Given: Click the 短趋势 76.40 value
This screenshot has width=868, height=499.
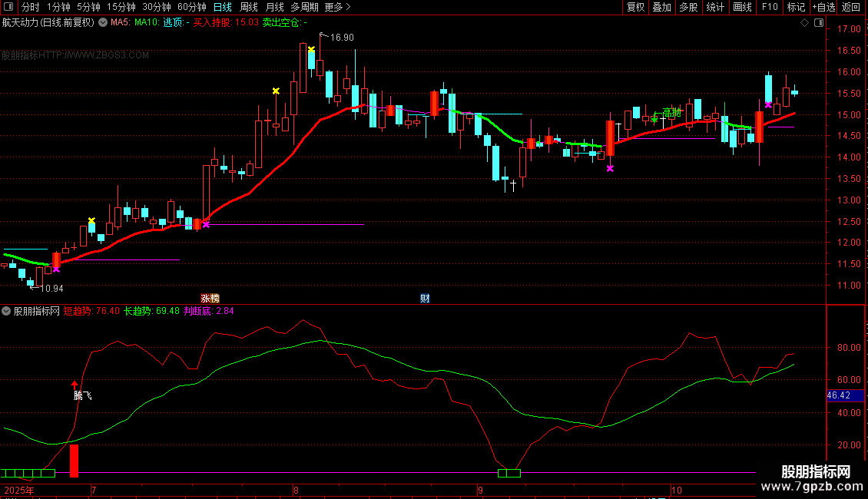Looking at the screenshot, I should point(91,311).
